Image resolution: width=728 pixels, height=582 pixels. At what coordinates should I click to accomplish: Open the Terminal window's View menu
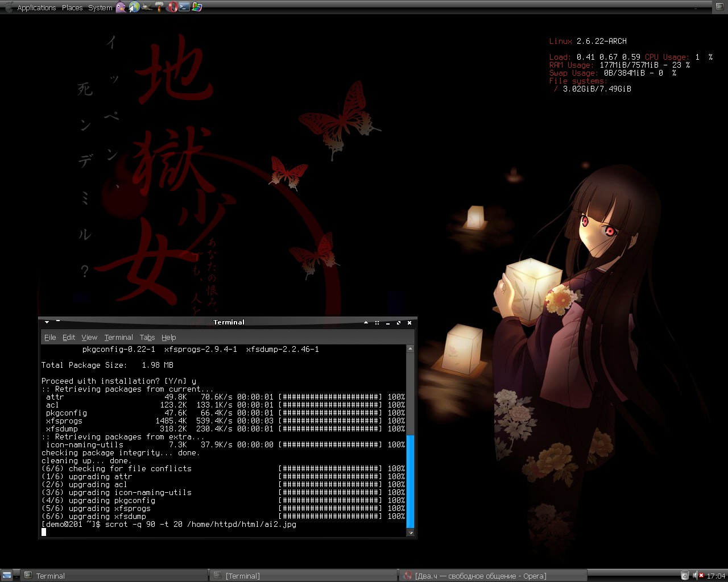pos(89,337)
